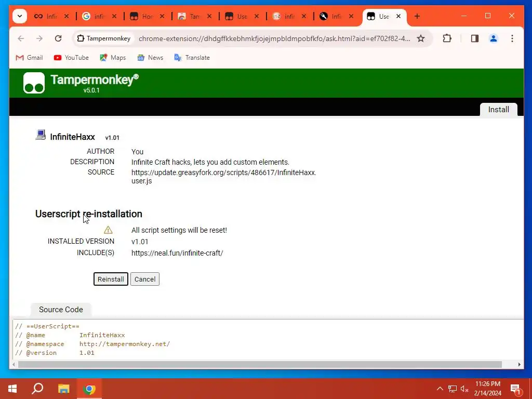Click the scroll right arrow in source code
The width and height of the screenshot is (532, 399).
click(x=519, y=364)
